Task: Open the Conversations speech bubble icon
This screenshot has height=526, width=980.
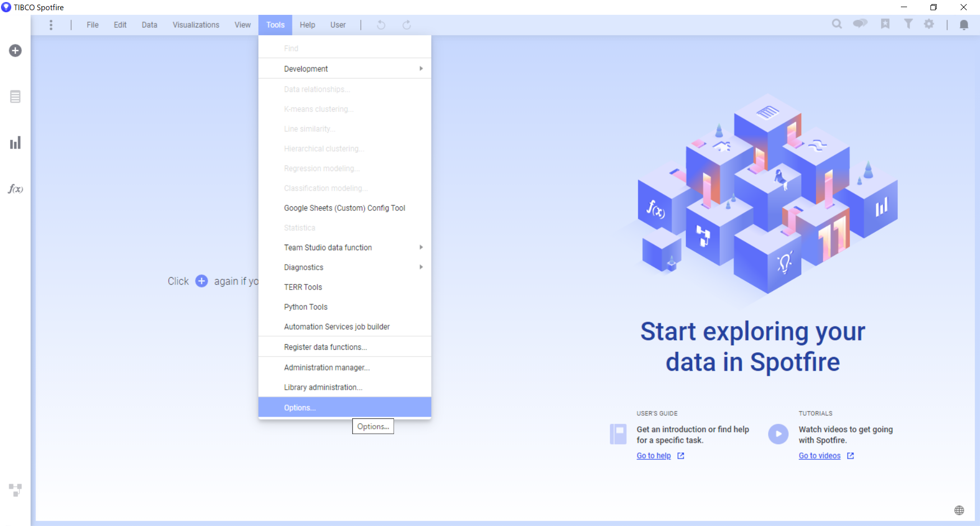Action: [x=860, y=24]
